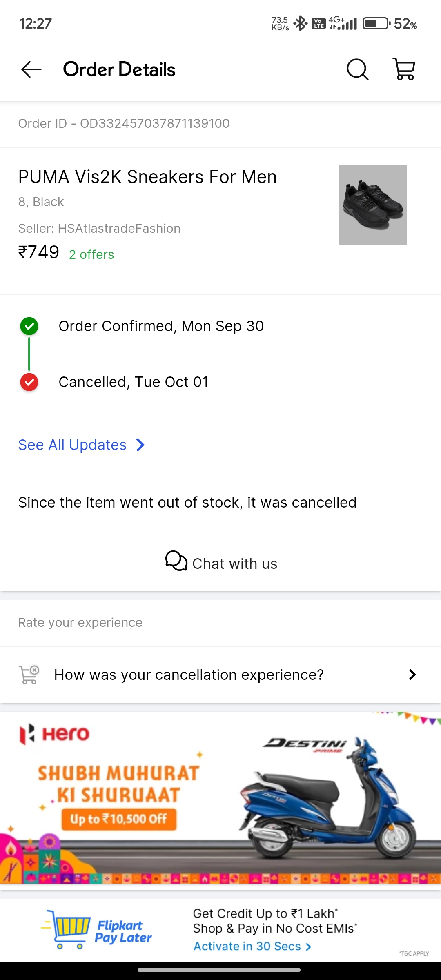The height and width of the screenshot is (980, 441).
Task: Open cancellation experience chevron arrow
Action: click(412, 675)
